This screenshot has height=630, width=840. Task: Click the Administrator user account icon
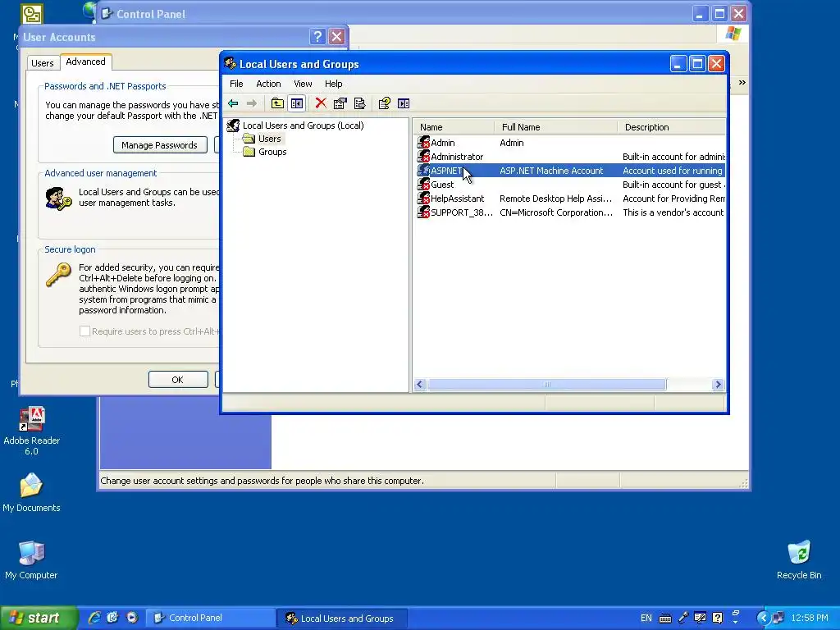[x=423, y=157]
